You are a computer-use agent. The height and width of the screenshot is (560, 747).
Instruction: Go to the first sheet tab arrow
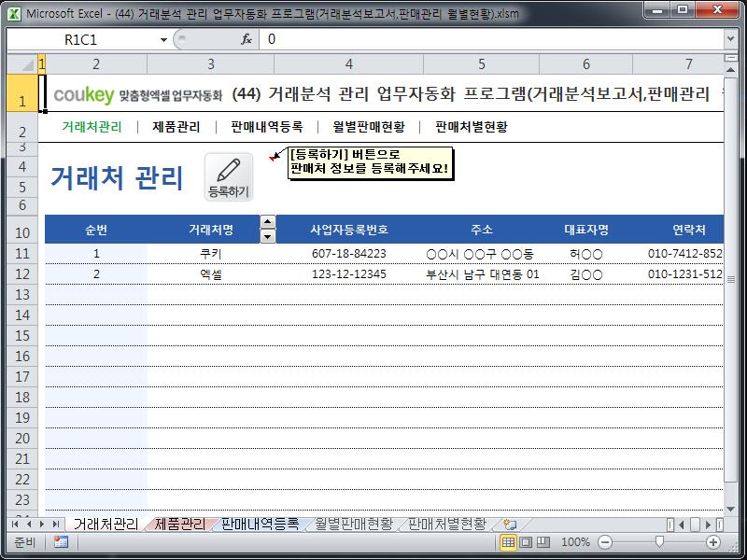tap(15, 525)
